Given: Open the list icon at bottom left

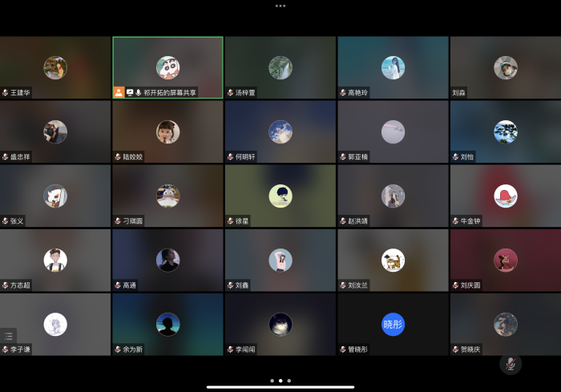Looking at the screenshot, I should [x=9, y=336].
